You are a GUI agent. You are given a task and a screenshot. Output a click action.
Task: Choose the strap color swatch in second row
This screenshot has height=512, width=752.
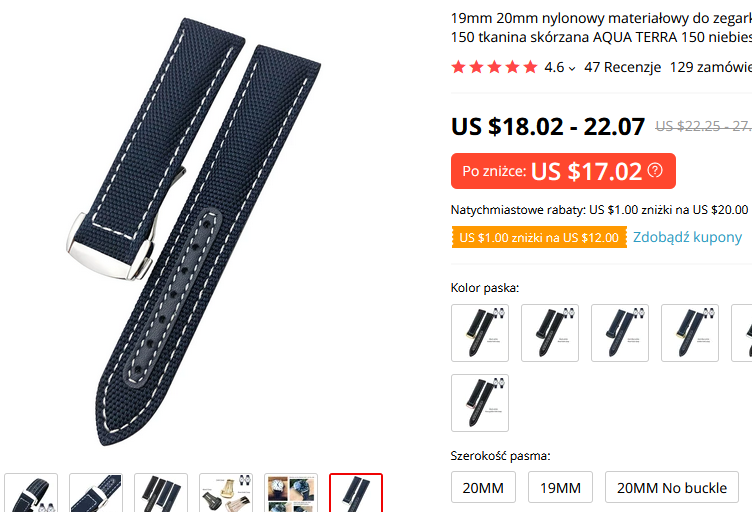click(480, 403)
